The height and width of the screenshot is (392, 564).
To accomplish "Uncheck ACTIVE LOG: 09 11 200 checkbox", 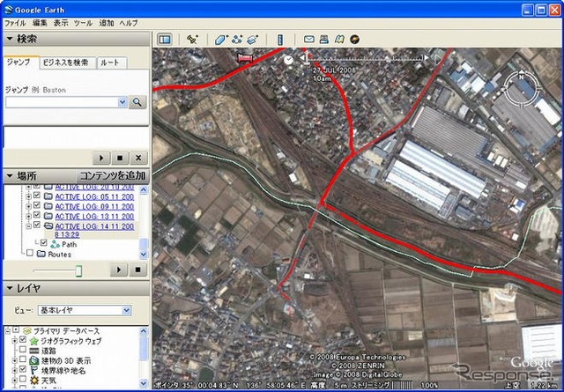I will (37, 205).
